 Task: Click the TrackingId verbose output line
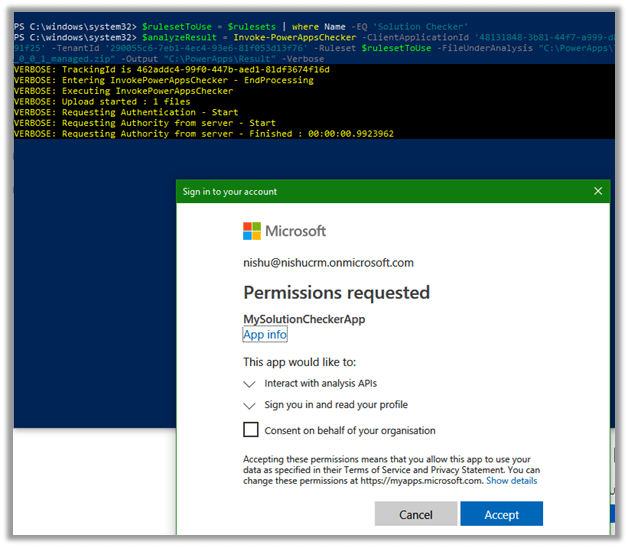[x=172, y=70]
